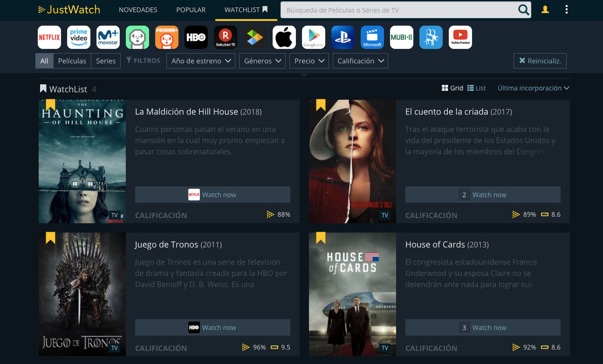Choose the HBO provider icon
This screenshot has height=364, width=603.
pos(196,37)
